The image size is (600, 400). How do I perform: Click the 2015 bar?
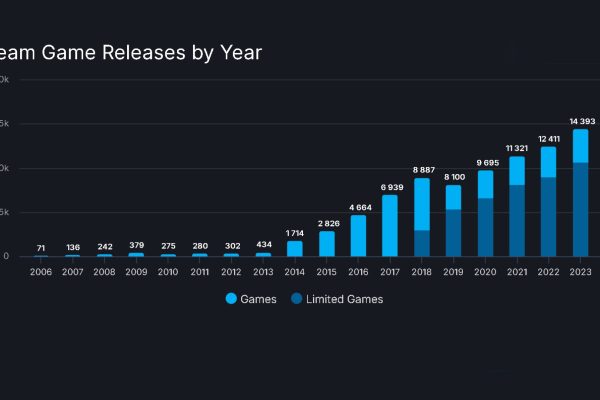[x=327, y=243]
